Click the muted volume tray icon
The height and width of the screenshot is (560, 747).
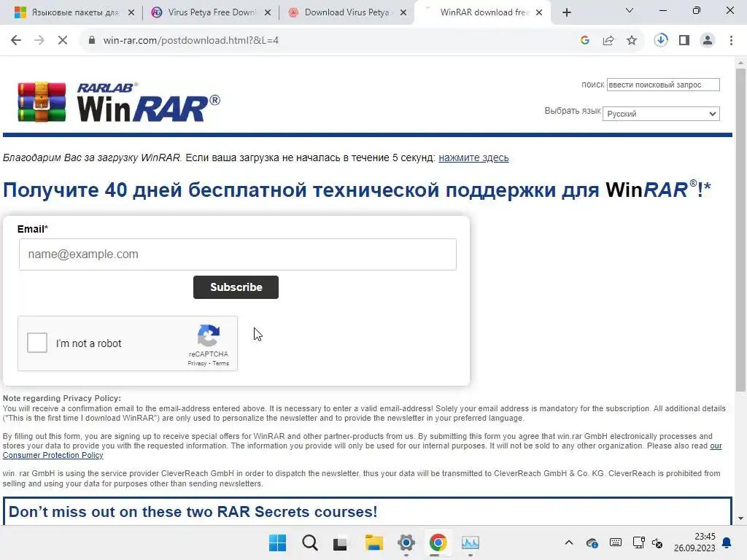pos(657,542)
